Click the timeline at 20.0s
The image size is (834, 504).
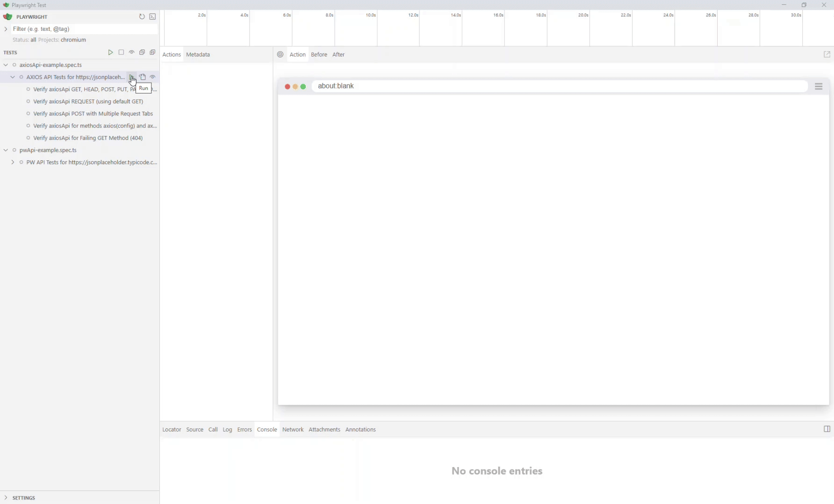pyautogui.click(x=583, y=15)
